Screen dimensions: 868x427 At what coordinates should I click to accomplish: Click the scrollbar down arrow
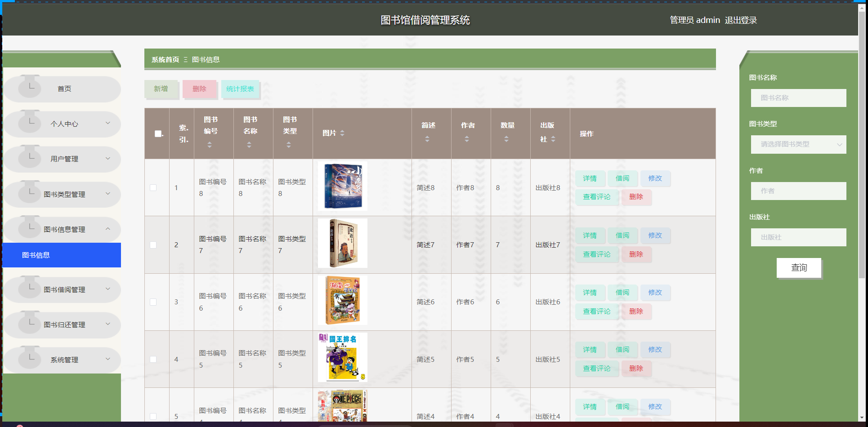(862, 418)
